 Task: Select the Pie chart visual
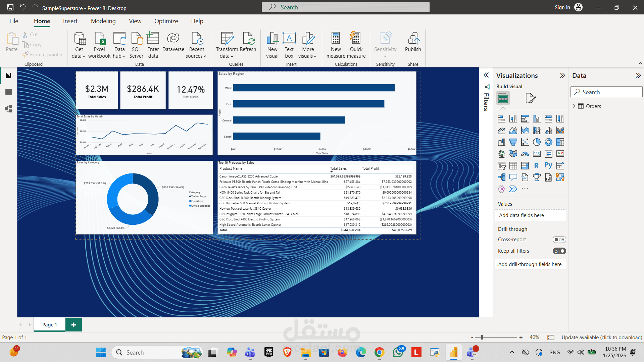[x=537, y=142]
